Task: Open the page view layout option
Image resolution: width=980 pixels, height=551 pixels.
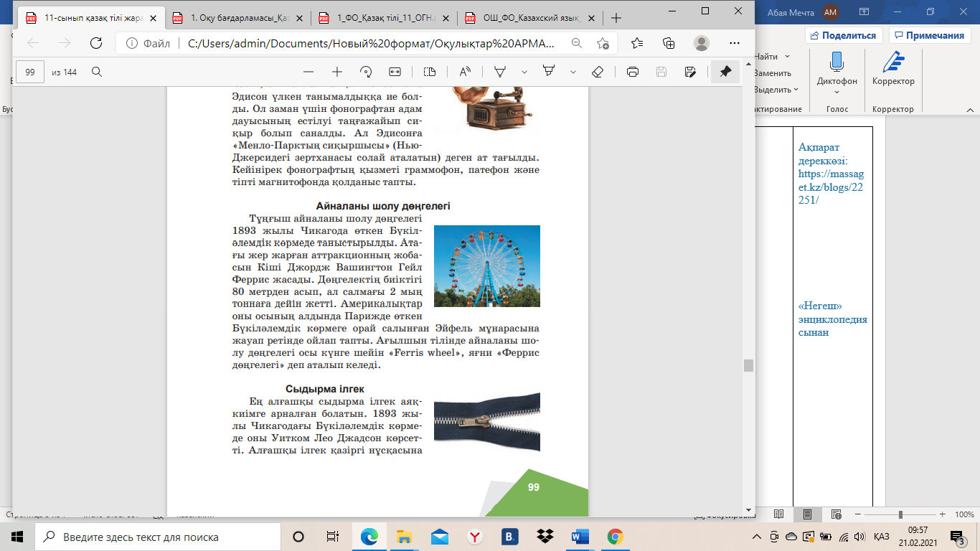Action: [x=430, y=72]
